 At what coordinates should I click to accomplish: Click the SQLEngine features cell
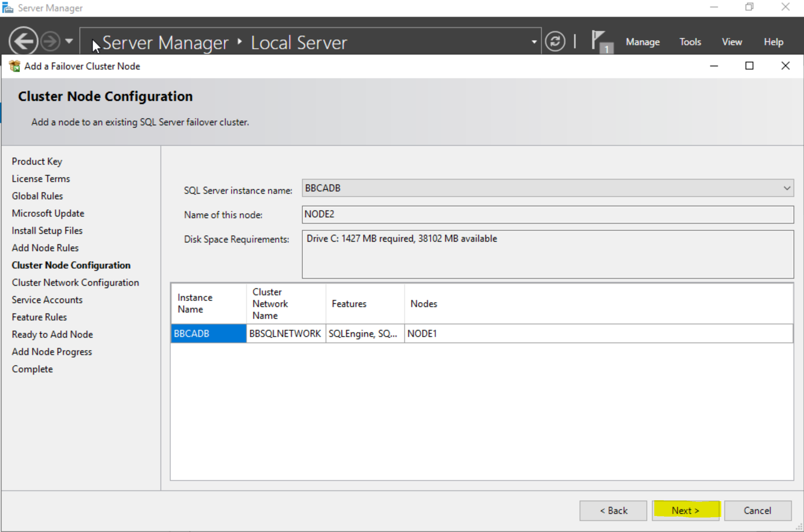[x=365, y=333]
